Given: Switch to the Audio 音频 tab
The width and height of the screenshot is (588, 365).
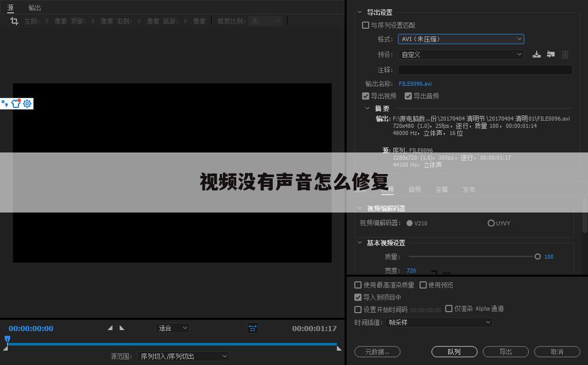Looking at the screenshot, I should pos(415,189).
